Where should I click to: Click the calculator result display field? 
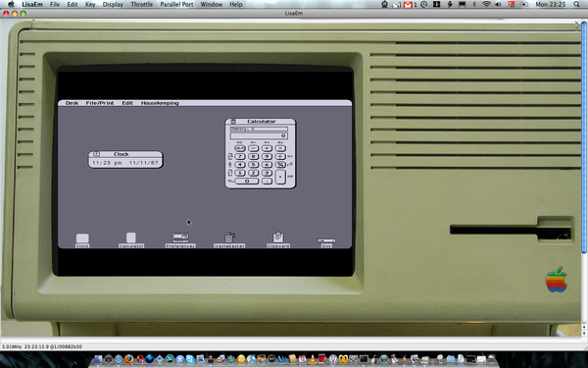click(x=259, y=135)
